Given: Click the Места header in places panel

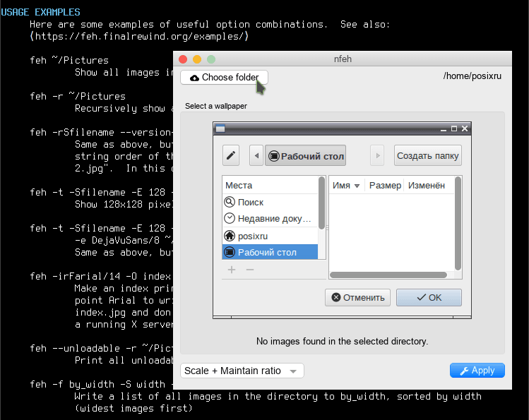Looking at the screenshot, I should (x=239, y=186).
